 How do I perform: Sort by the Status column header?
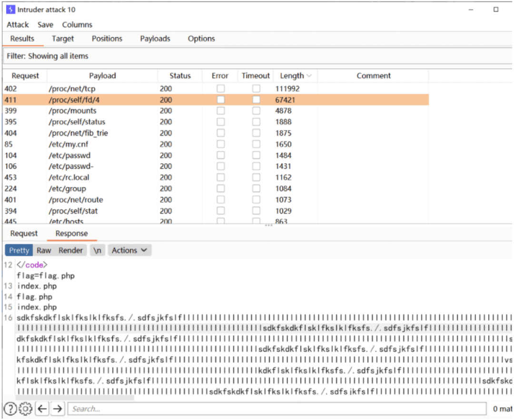180,76
